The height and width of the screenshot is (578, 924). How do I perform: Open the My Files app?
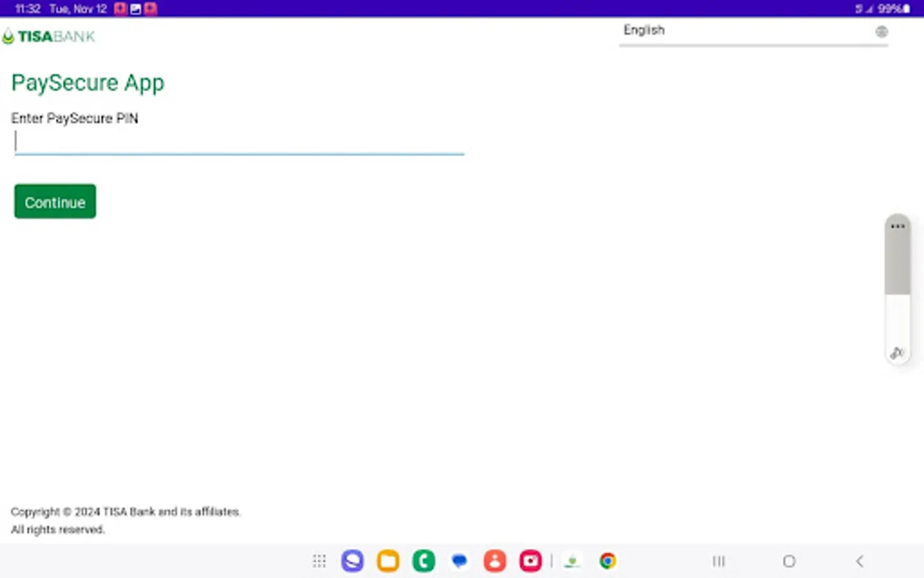388,561
